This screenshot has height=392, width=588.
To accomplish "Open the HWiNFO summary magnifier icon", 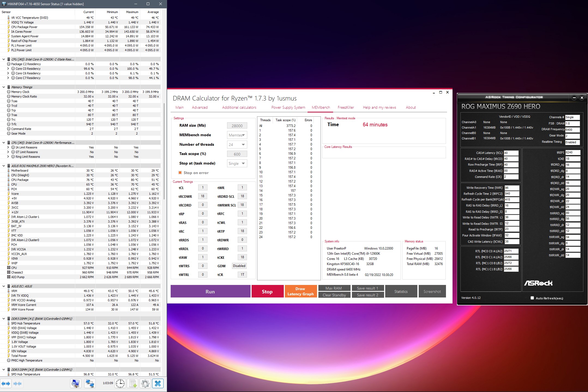I will [76, 384].
